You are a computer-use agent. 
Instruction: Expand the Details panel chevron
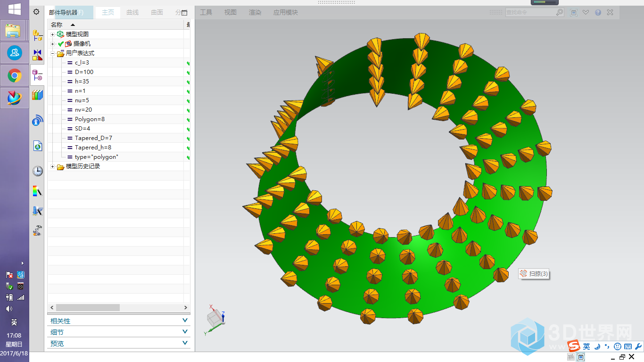(x=185, y=332)
